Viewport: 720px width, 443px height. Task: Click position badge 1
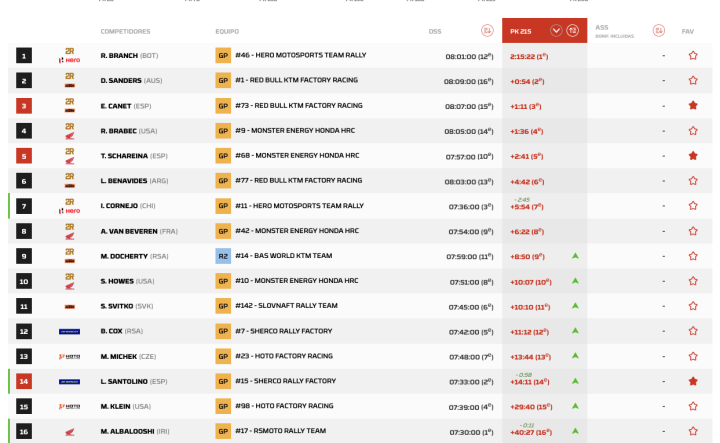24,56
